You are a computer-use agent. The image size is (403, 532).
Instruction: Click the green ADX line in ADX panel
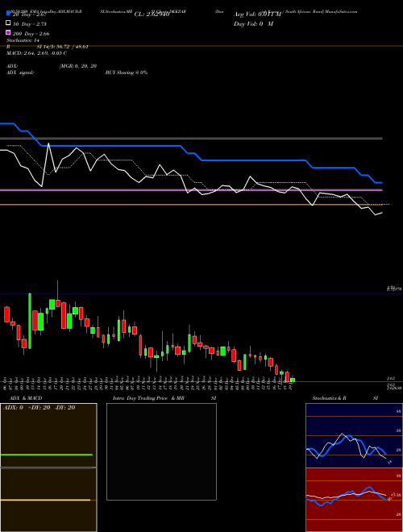pos(47,455)
